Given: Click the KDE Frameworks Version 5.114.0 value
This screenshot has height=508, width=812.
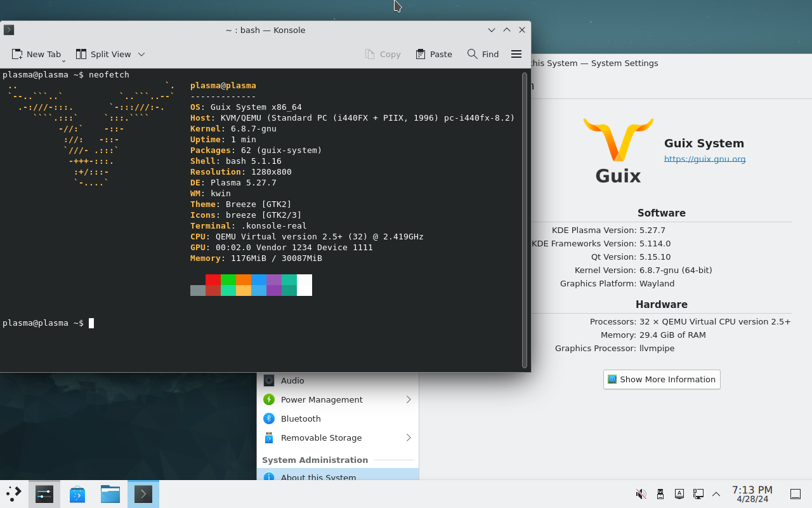Looking at the screenshot, I should point(655,243).
